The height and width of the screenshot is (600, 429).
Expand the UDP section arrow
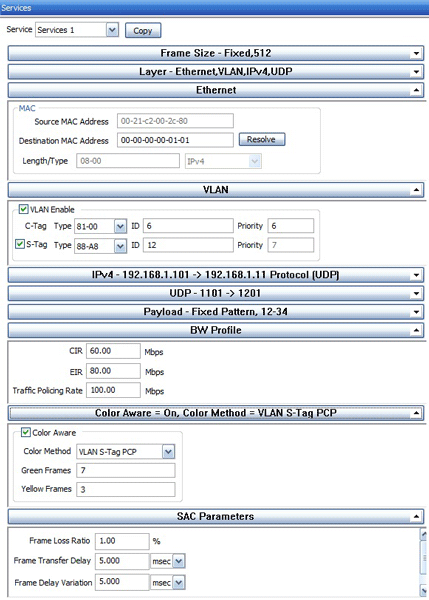click(416, 293)
